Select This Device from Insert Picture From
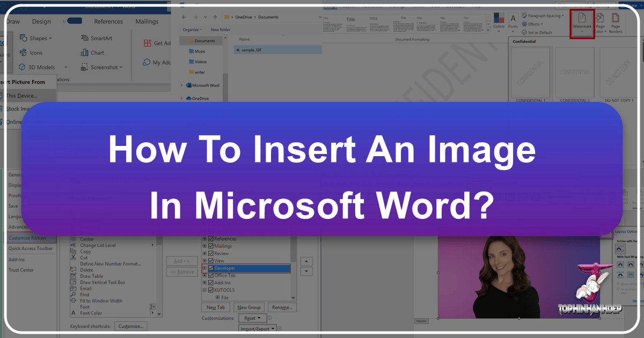Screen dimensions: 644x338 [22, 95]
